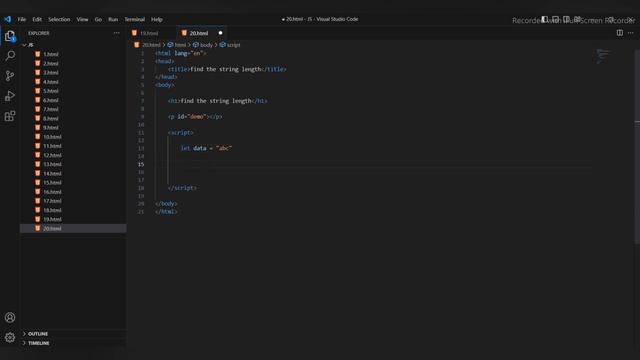Open the Go menu
Viewport: 640px width, 360px height.
click(x=98, y=19)
